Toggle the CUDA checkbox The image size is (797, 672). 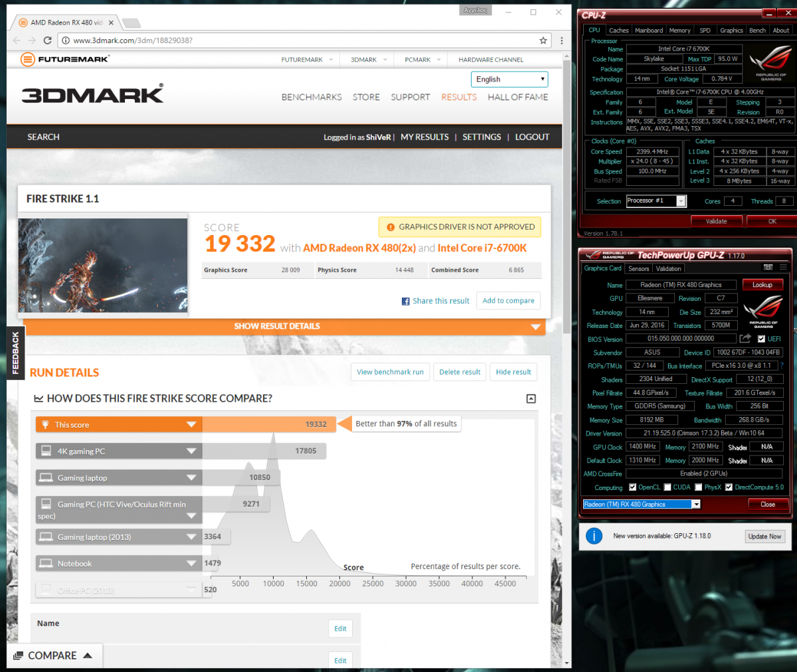(x=667, y=487)
